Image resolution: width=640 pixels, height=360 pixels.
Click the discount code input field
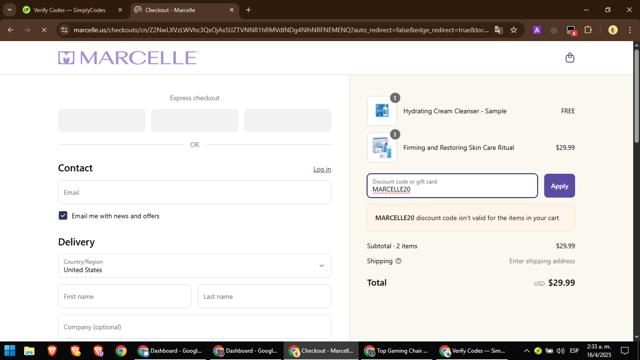[452, 186]
